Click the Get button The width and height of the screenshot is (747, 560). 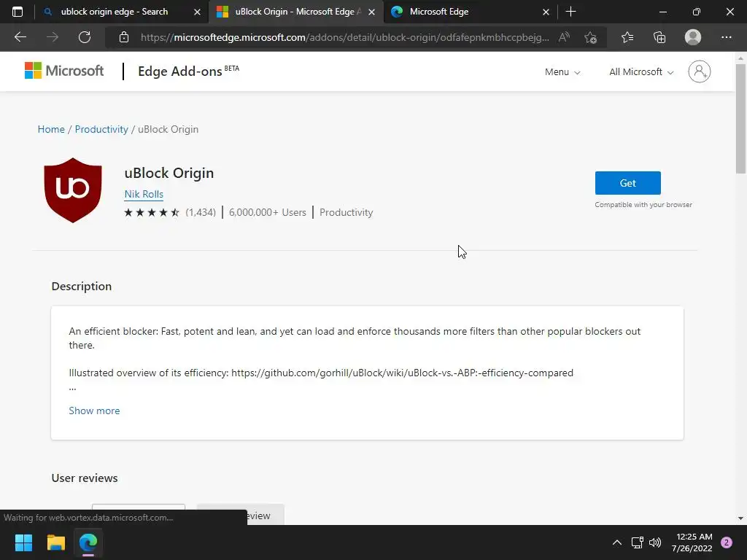click(627, 183)
